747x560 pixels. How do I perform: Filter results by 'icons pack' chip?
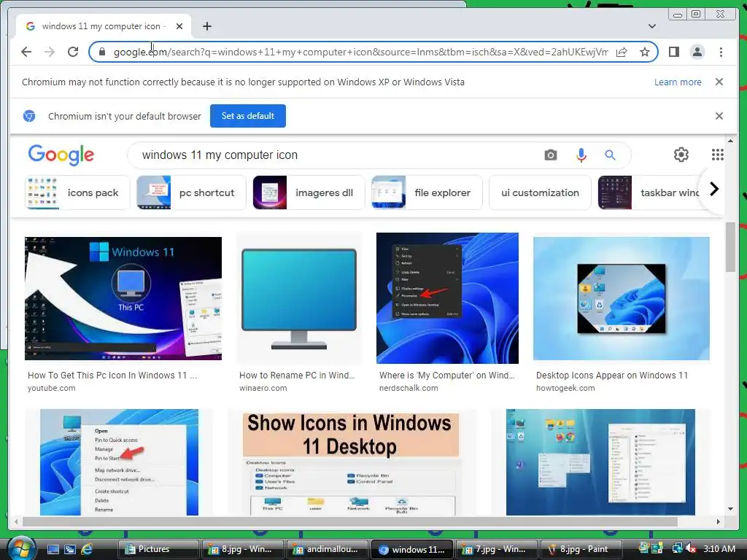(x=77, y=192)
